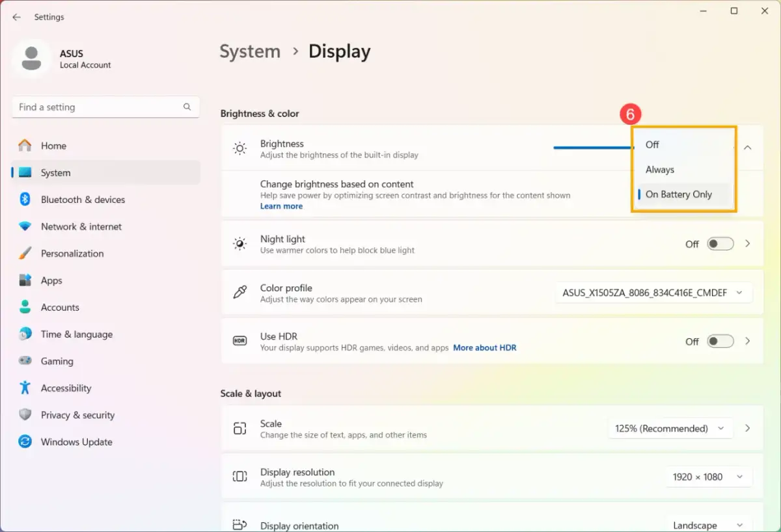Click the Windows Update sync icon
781x532 pixels.
(x=25, y=442)
